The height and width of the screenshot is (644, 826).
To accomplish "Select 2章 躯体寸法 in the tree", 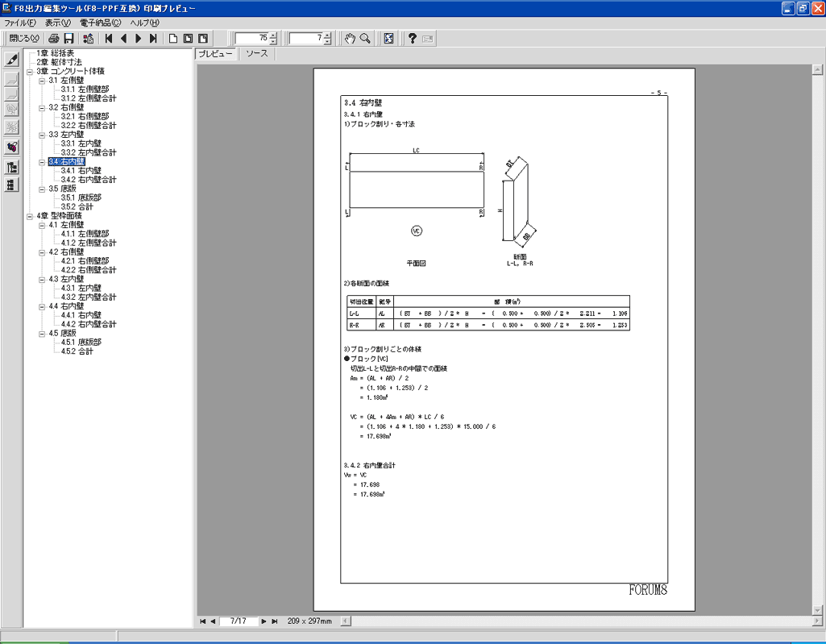I will click(x=59, y=62).
